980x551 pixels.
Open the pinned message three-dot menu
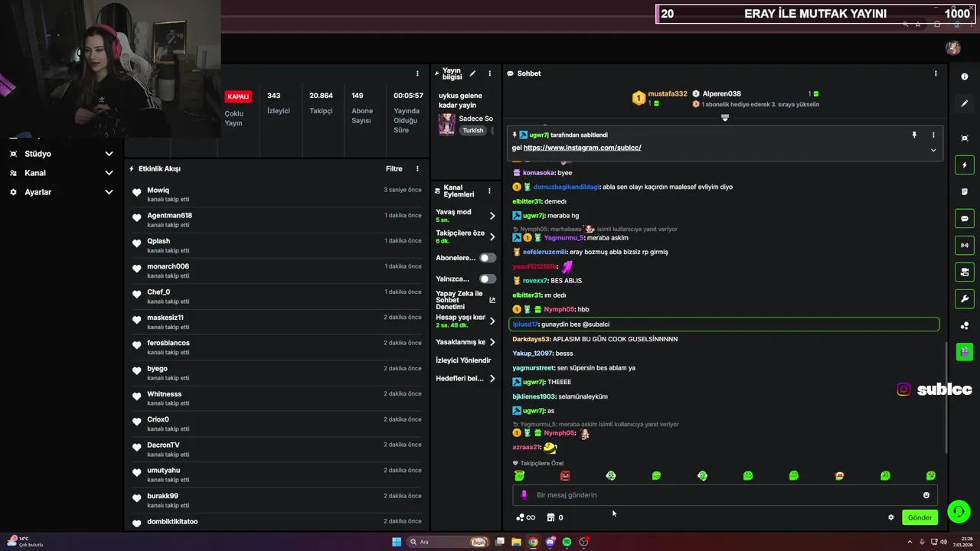pyautogui.click(x=933, y=135)
